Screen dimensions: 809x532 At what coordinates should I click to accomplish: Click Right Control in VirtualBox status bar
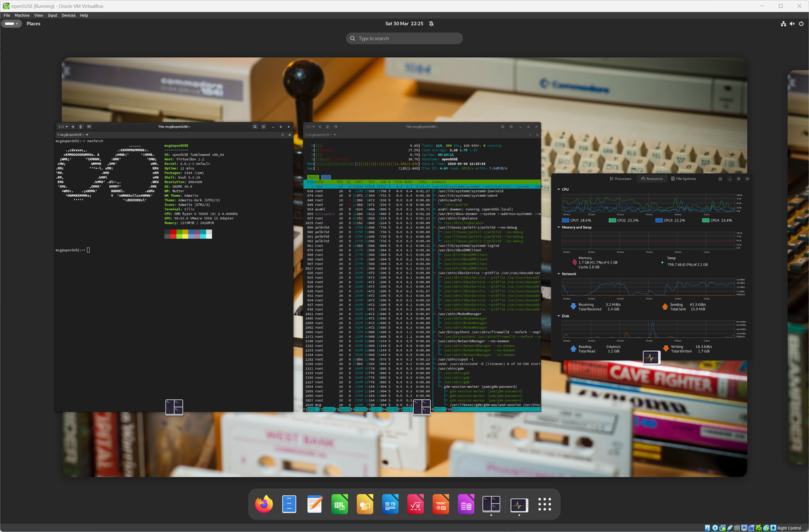[x=789, y=528]
